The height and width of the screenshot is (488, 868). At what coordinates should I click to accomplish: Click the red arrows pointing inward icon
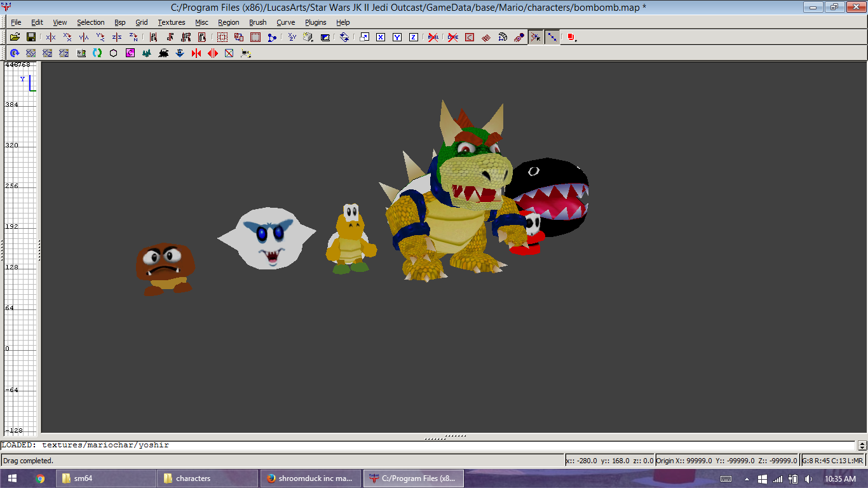[x=196, y=53]
